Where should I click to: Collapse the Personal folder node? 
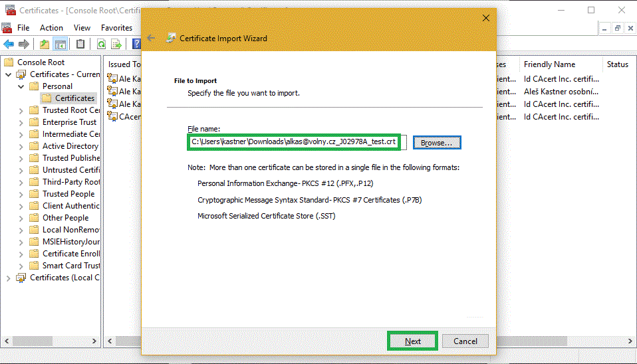(x=21, y=86)
